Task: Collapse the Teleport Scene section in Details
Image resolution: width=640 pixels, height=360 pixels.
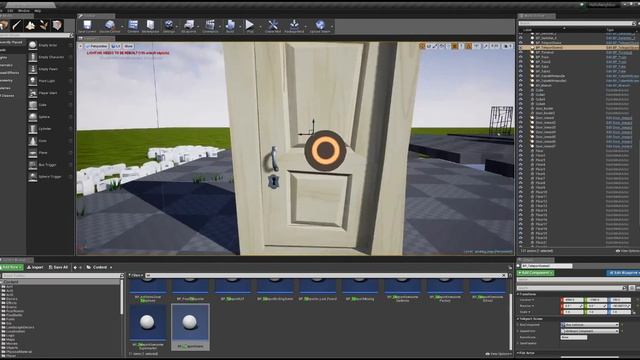Action: pyautogui.click(x=519, y=319)
